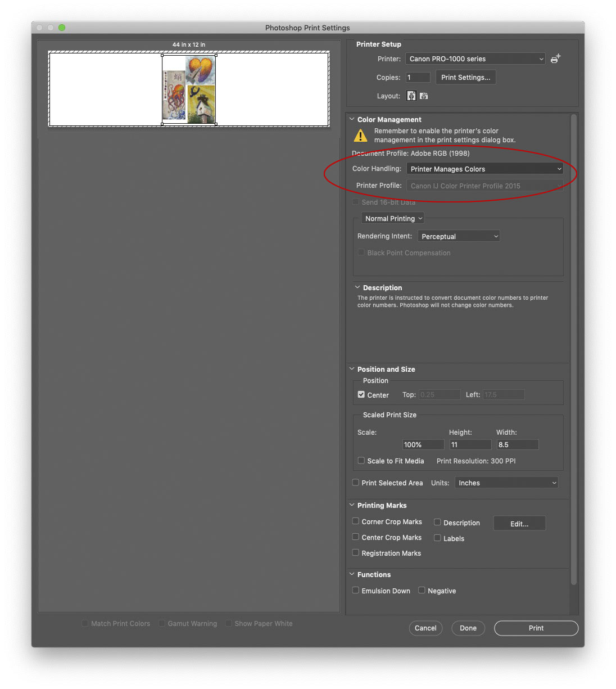Viewport: 616px width, 689px height.
Task: Click the Copies input field
Action: [x=418, y=78]
